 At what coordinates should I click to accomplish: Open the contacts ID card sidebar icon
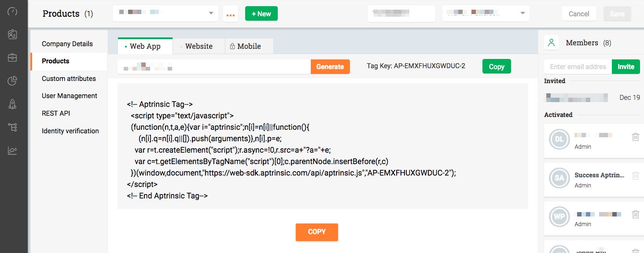tap(12, 34)
